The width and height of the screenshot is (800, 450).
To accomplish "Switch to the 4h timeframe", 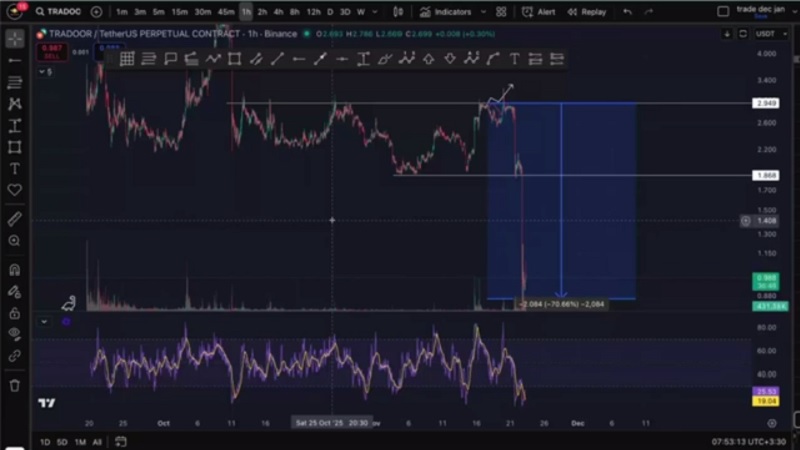I will pos(278,12).
